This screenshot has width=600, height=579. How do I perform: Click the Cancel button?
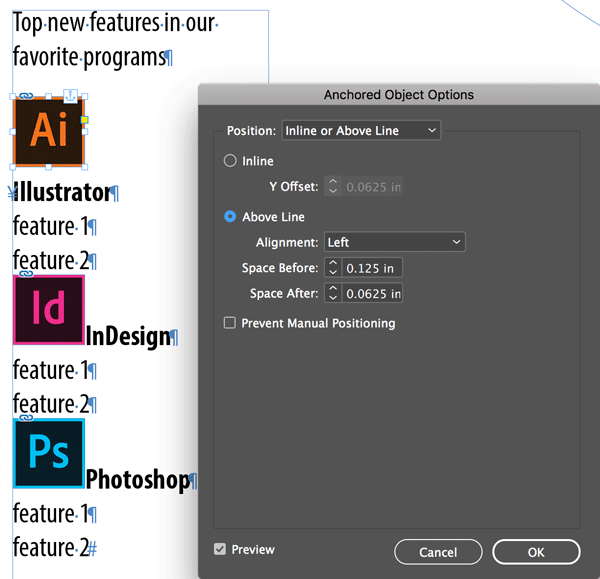pos(438,552)
